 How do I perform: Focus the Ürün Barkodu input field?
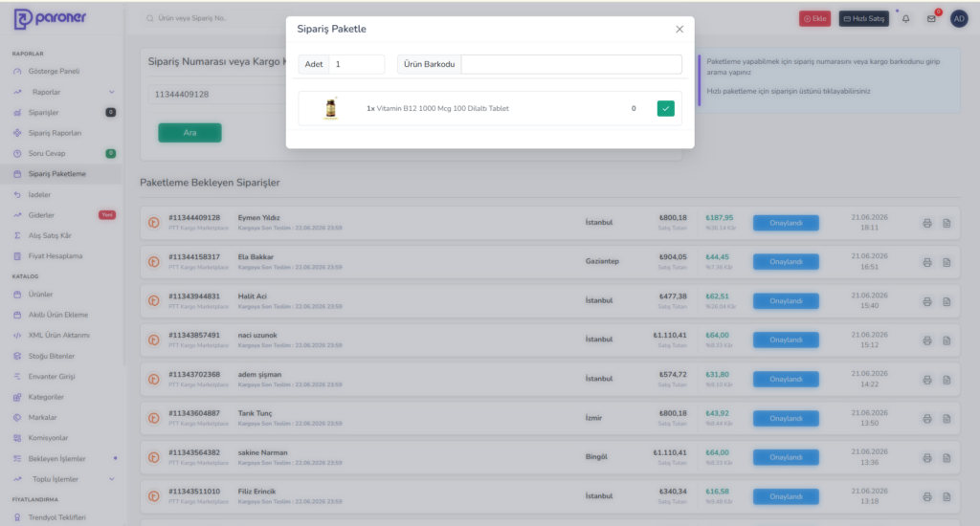(571, 64)
